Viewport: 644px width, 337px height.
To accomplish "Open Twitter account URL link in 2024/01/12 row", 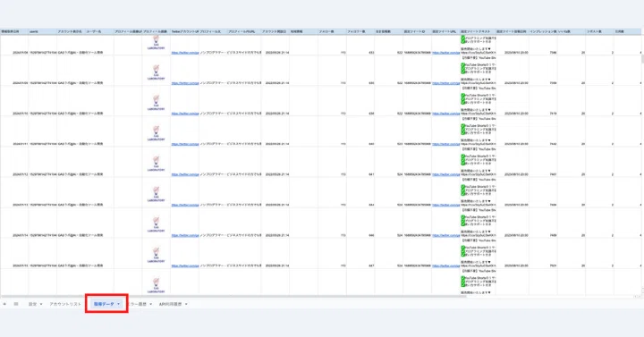I will click(185, 174).
